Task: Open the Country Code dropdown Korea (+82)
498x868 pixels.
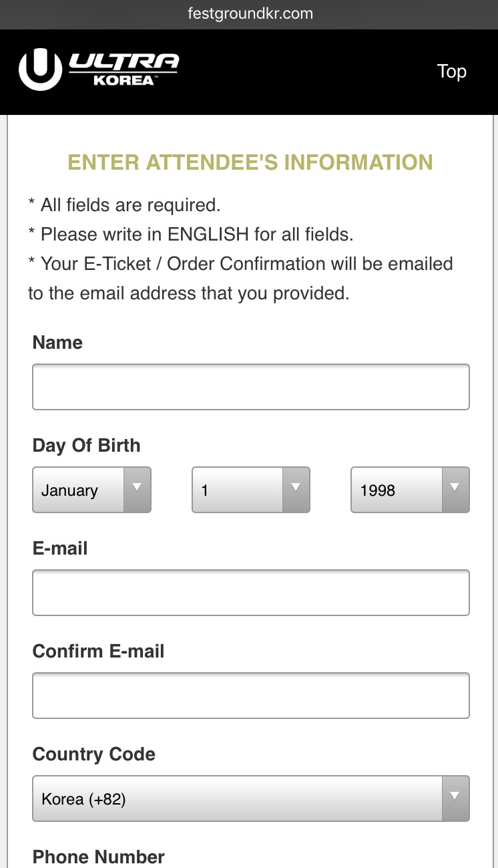Action: pos(251,799)
